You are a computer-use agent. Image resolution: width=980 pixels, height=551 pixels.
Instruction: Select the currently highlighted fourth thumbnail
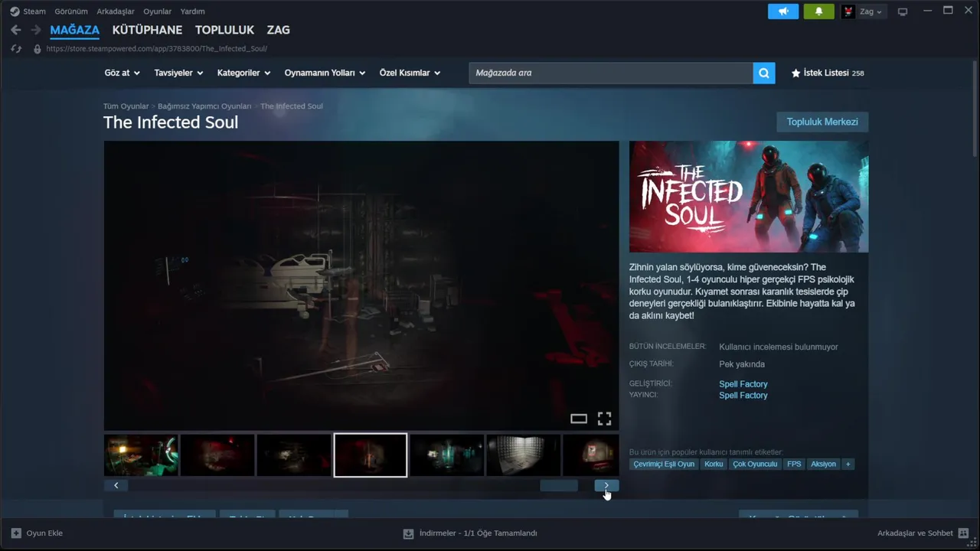[x=371, y=455]
